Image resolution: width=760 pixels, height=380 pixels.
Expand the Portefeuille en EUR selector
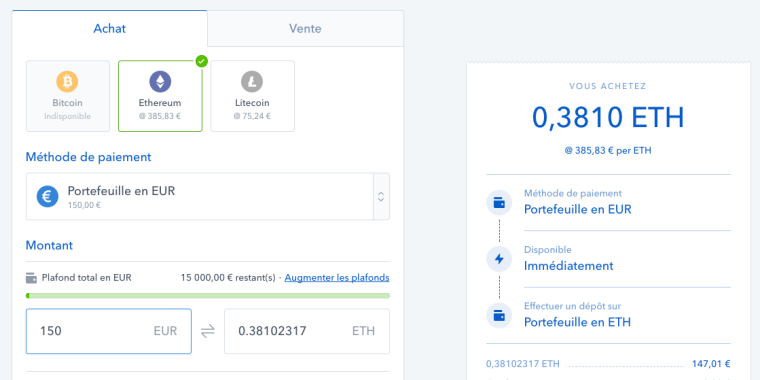pos(207,196)
